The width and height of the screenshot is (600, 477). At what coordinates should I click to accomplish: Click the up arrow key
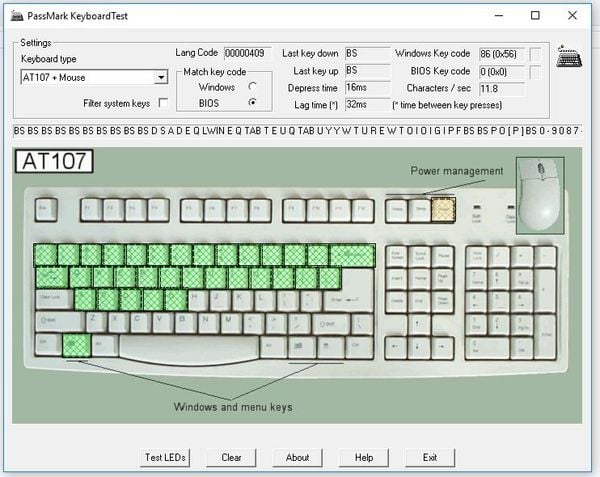pos(418,324)
